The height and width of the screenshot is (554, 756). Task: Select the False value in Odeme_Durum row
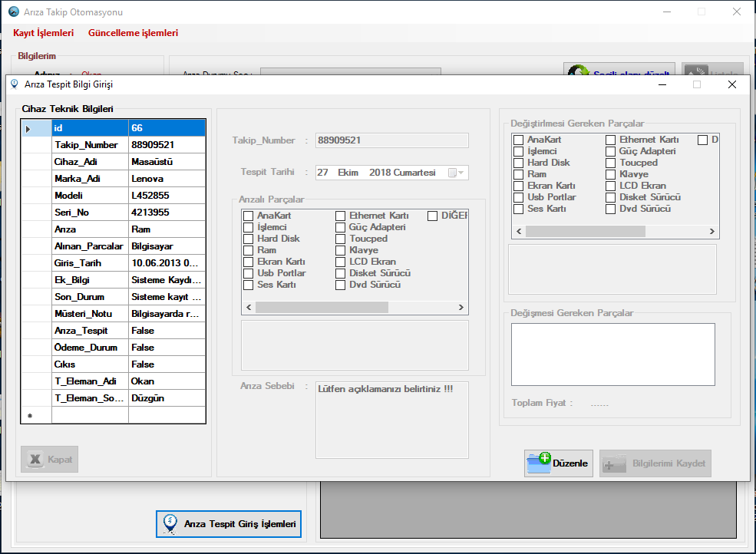click(167, 348)
